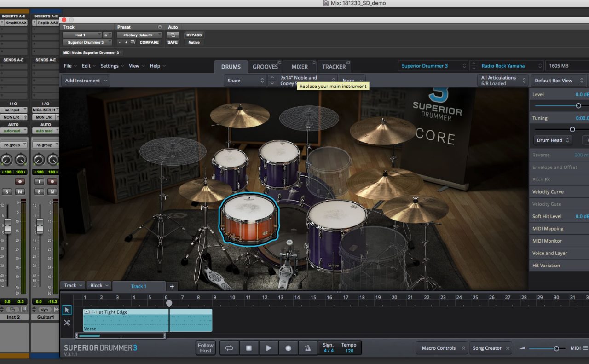Toggle the metronome icon
This screenshot has width=589, height=364.
click(308, 348)
